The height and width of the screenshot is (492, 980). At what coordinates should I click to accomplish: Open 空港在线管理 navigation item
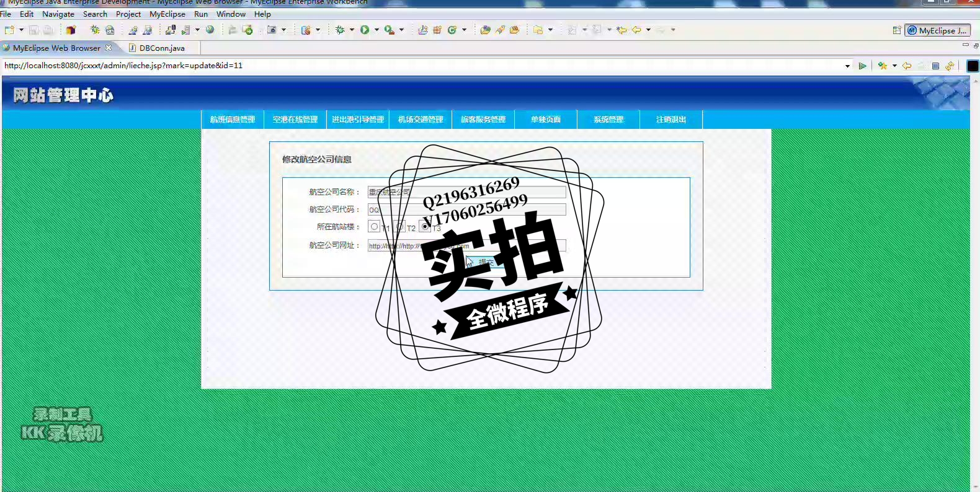pos(295,120)
